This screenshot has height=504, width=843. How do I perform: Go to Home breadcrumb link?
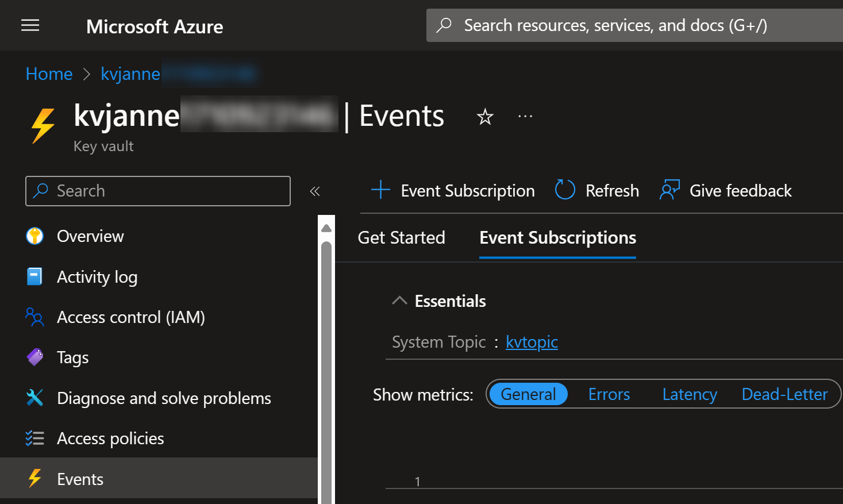click(x=49, y=74)
